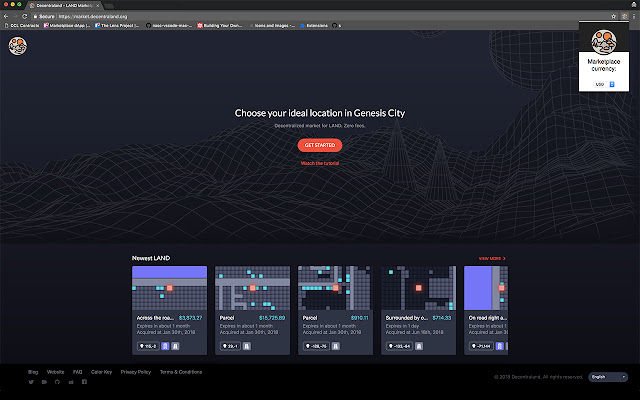Click the extension popup avatar logo
This screenshot has width=640, height=400.
pos(604,42)
